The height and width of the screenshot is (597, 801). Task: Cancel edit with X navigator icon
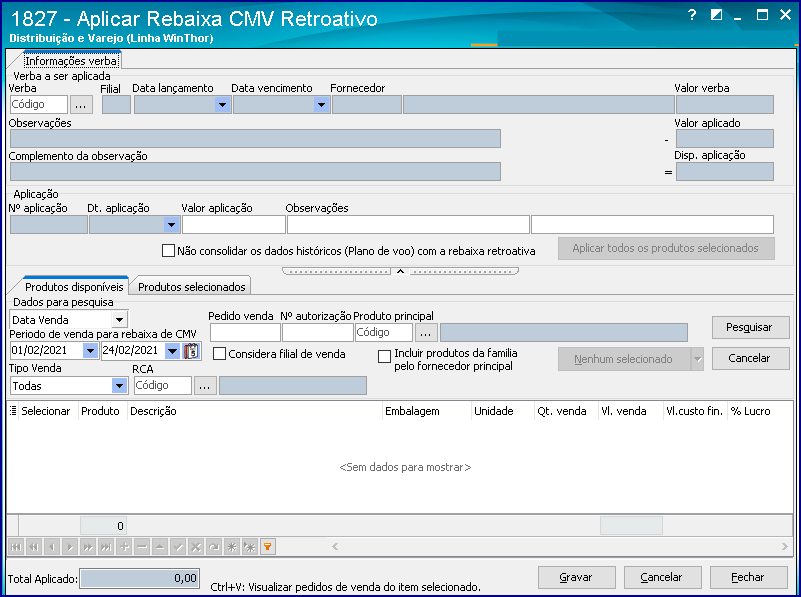[196, 547]
